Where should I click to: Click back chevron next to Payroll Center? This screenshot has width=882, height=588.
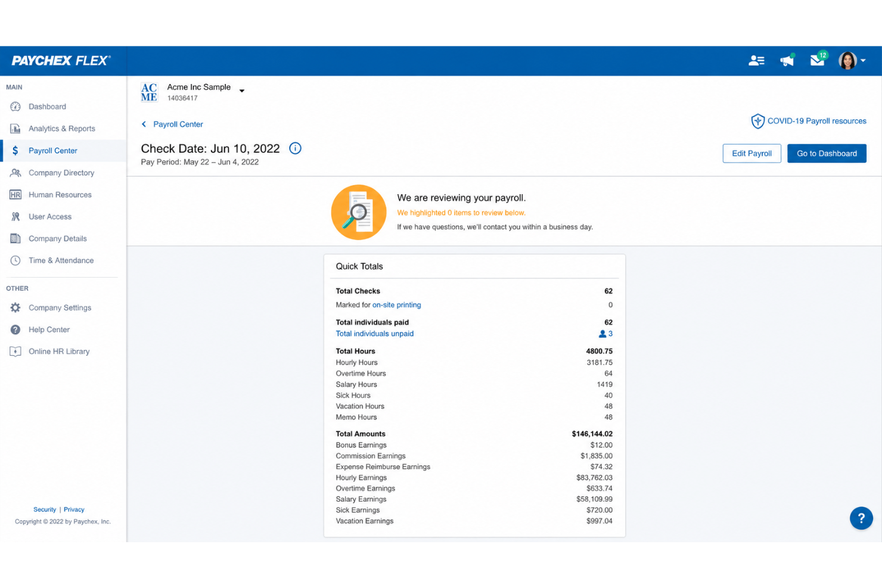[144, 124]
